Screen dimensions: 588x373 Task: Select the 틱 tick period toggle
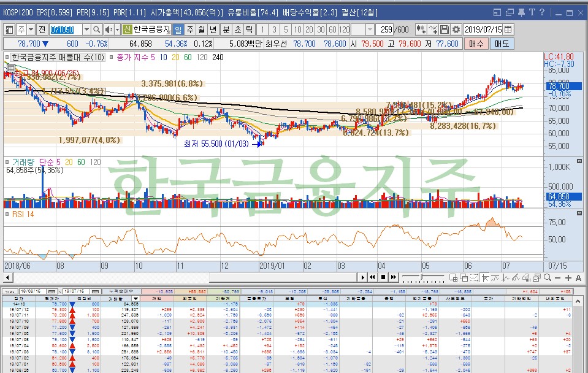click(x=250, y=29)
